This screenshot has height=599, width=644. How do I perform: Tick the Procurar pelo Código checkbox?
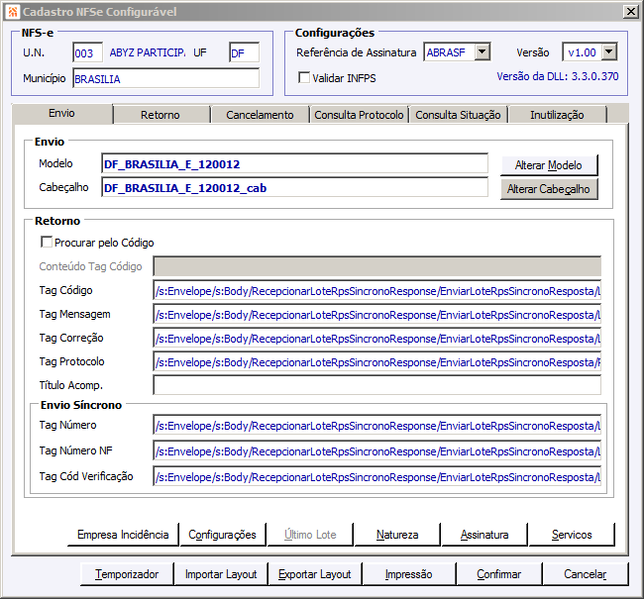(x=46, y=242)
